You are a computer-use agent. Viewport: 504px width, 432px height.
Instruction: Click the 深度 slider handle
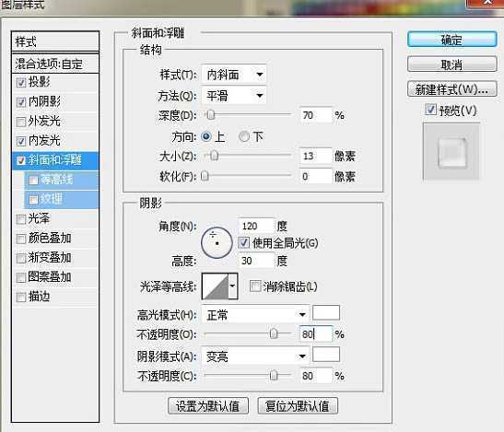[x=210, y=115]
